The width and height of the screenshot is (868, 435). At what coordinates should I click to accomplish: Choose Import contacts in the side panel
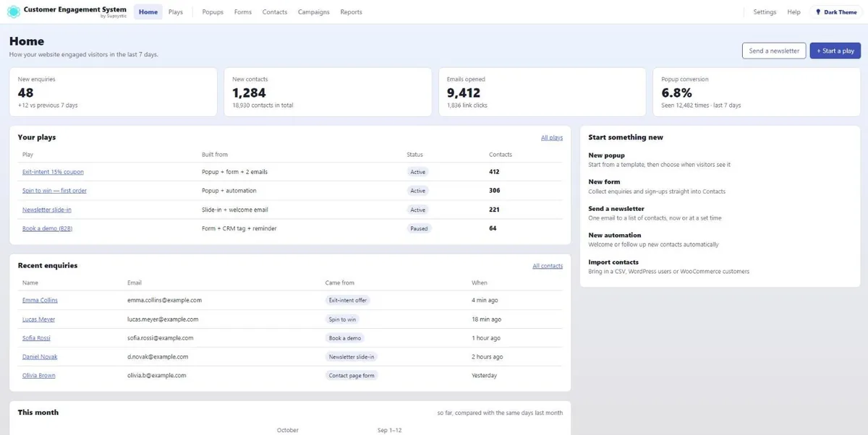click(613, 262)
